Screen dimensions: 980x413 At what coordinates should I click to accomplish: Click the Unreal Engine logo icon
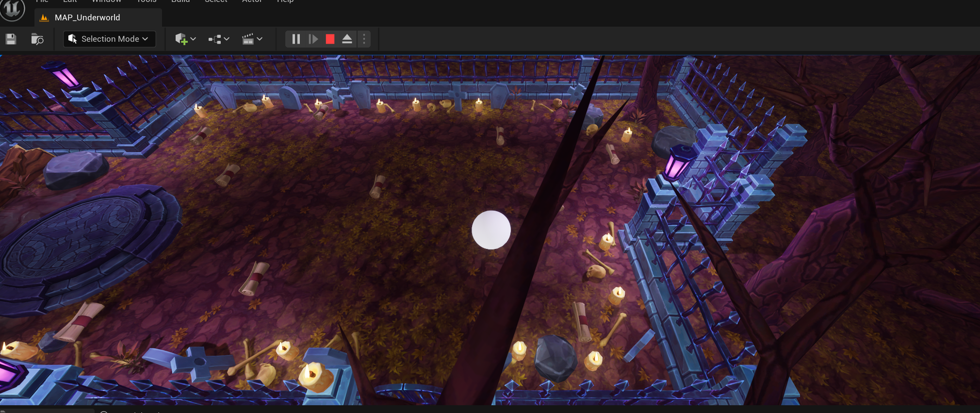(x=12, y=10)
